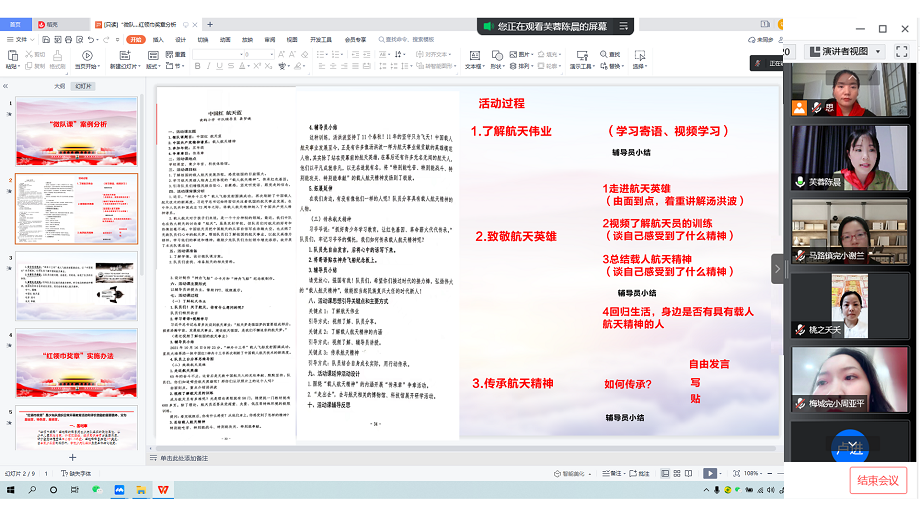Switch to 大纲 outline view
The height and width of the screenshot is (517, 920).
(x=59, y=86)
